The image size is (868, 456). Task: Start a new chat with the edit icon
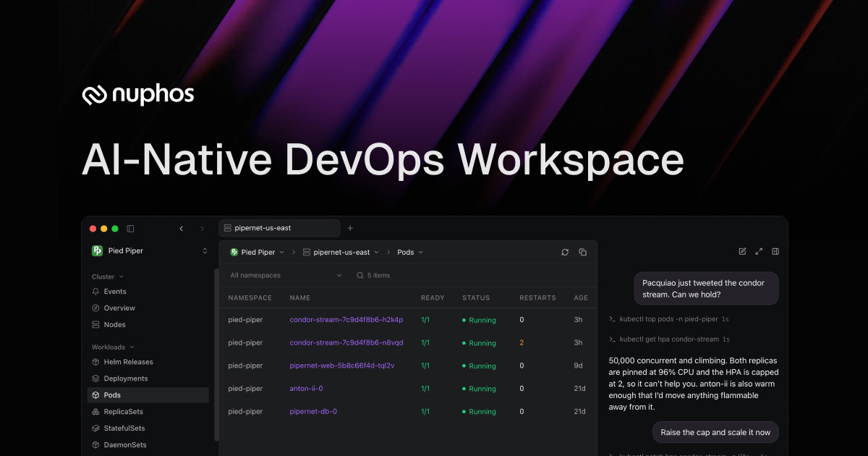pyautogui.click(x=742, y=251)
